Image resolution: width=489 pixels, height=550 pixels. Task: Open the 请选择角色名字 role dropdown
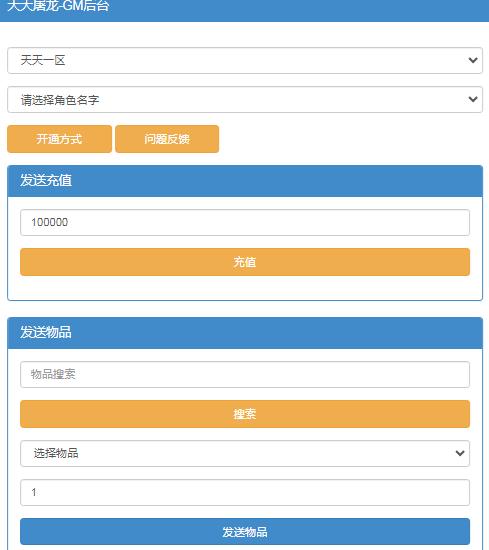click(245, 100)
